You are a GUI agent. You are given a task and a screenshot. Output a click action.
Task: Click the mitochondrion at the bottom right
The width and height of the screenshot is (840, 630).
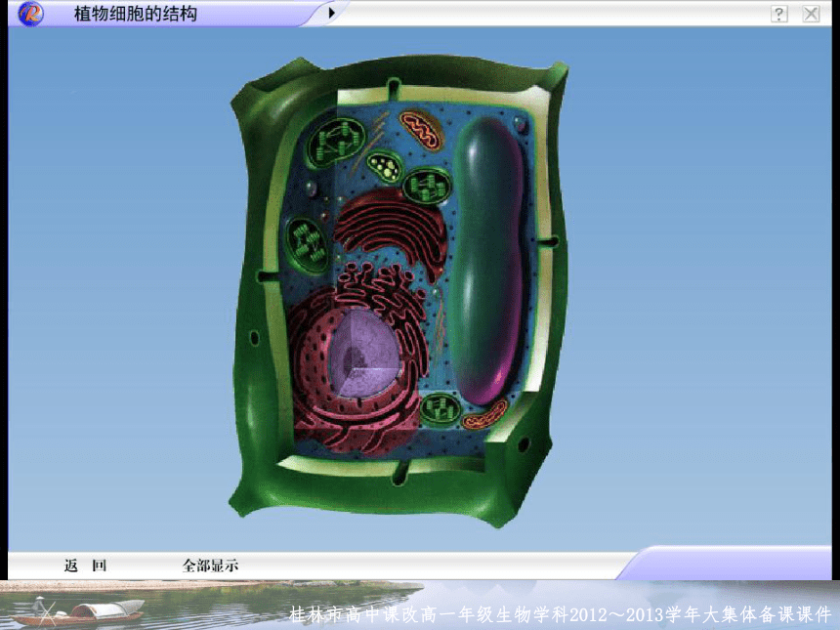point(484,415)
